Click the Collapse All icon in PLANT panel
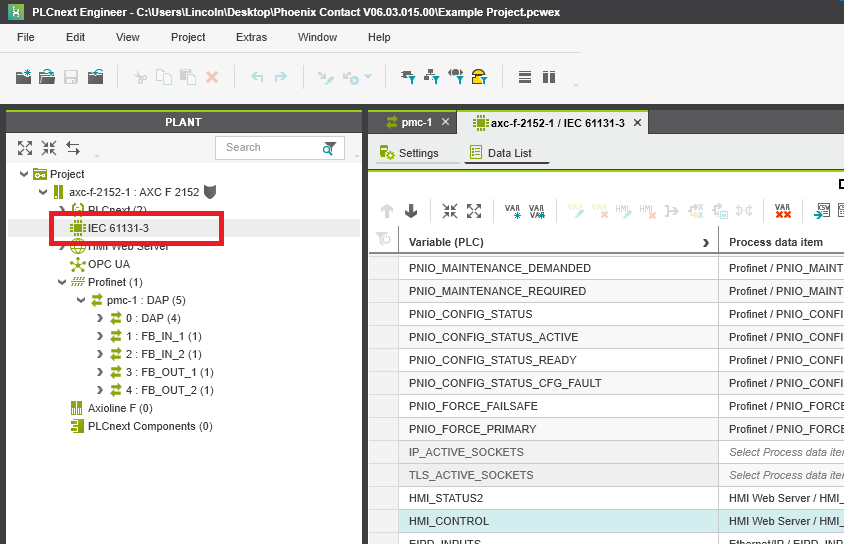 point(49,148)
